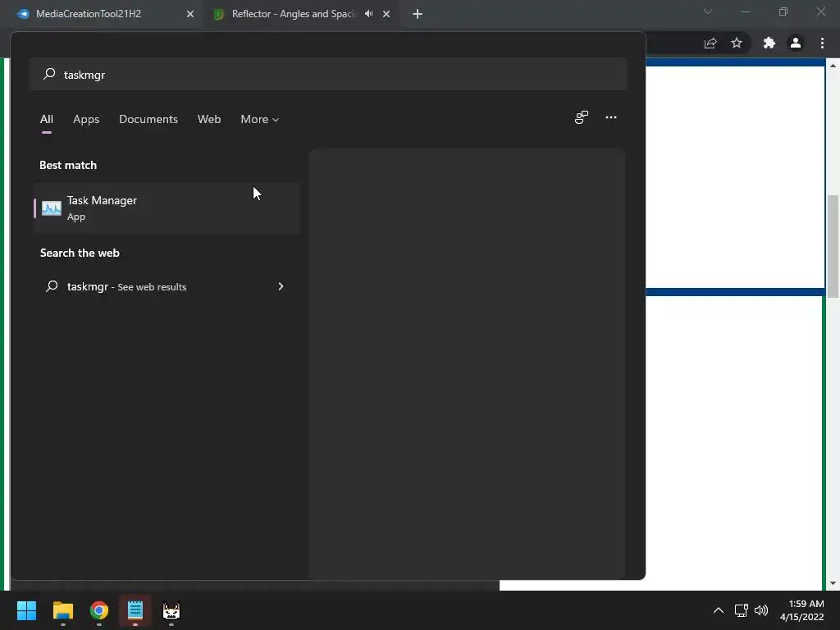The image size is (840, 630).
Task: Click the Best match heading text
Action: click(68, 165)
